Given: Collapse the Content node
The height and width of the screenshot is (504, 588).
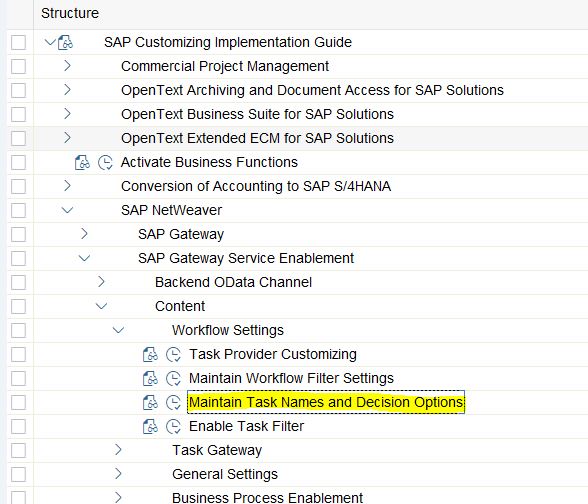Looking at the screenshot, I should [x=101, y=306].
